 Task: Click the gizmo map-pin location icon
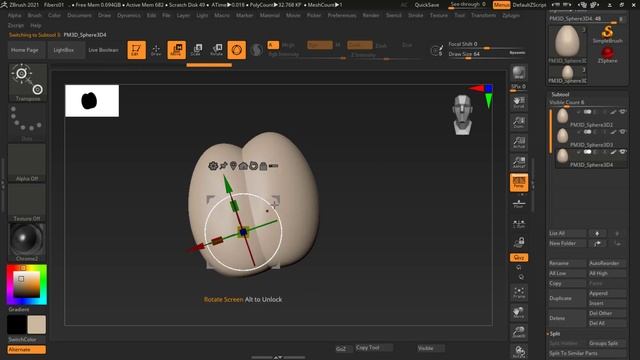pos(233,165)
